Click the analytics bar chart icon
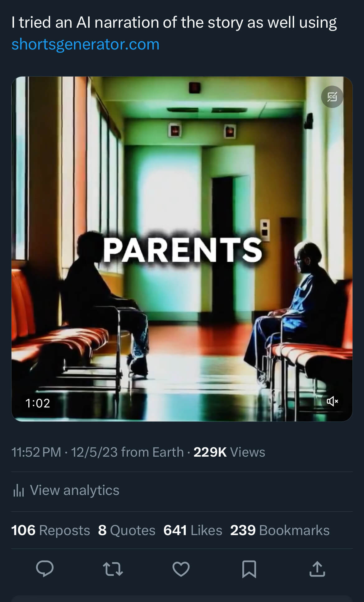 pos(19,491)
